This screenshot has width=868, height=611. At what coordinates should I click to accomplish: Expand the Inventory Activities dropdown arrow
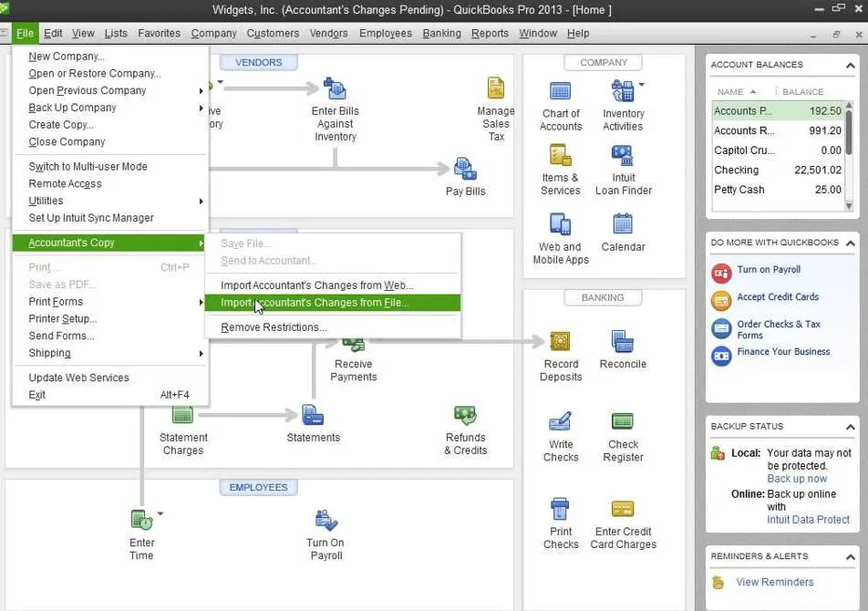coord(642,84)
